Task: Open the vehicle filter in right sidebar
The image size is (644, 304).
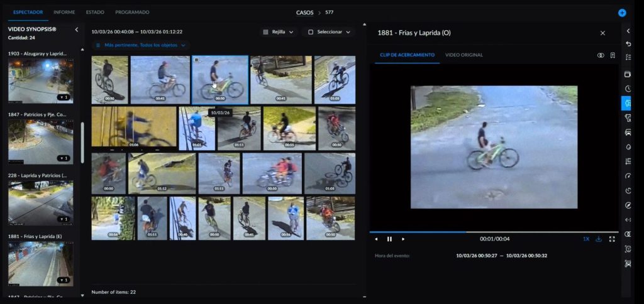Action: pyautogui.click(x=628, y=133)
